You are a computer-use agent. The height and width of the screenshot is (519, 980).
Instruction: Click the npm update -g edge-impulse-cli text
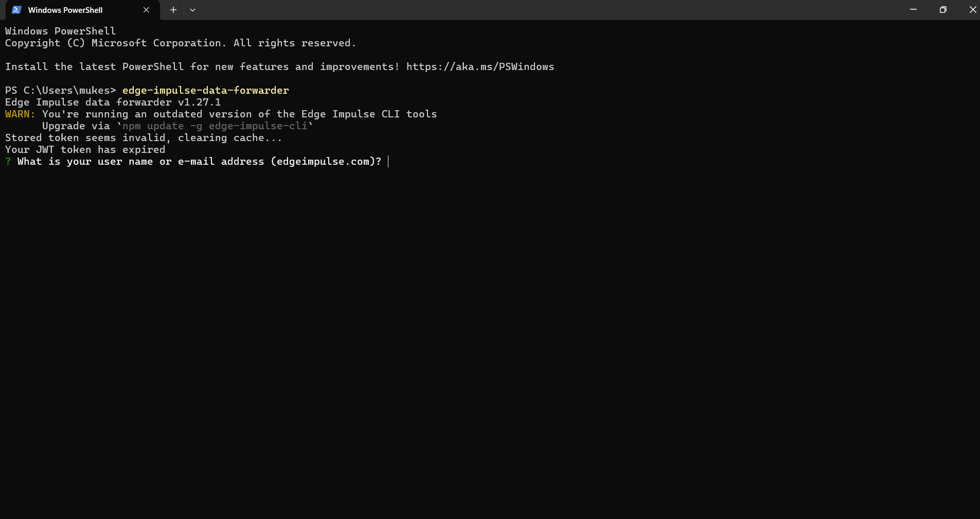[x=215, y=126]
